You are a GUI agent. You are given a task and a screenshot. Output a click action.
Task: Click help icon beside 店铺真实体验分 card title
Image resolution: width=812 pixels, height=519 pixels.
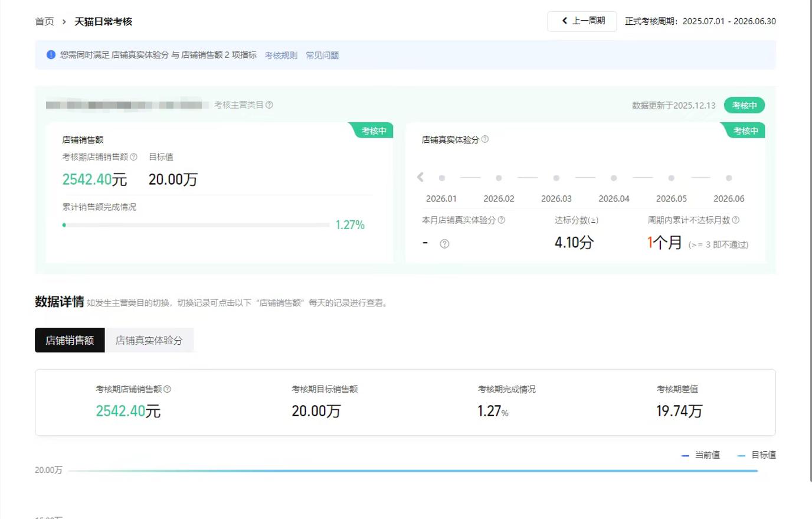point(485,139)
